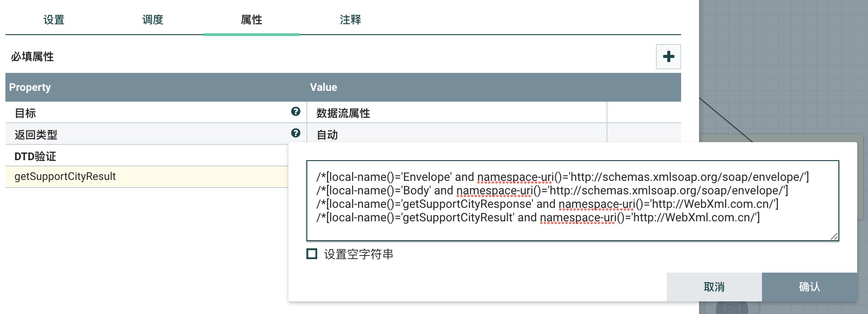Click the Value column header
Image resolution: width=868 pixels, height=314 pixels.
323,87
